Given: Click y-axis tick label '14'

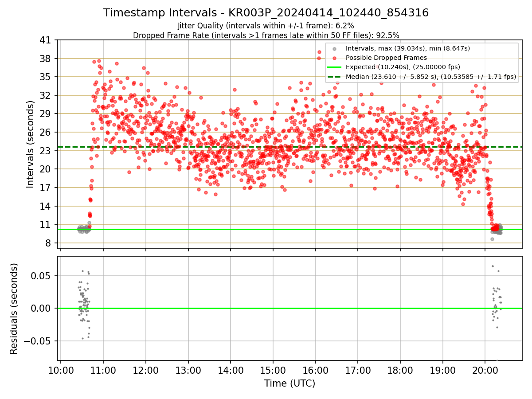Looking at the screenshot, I should point(46,206).
